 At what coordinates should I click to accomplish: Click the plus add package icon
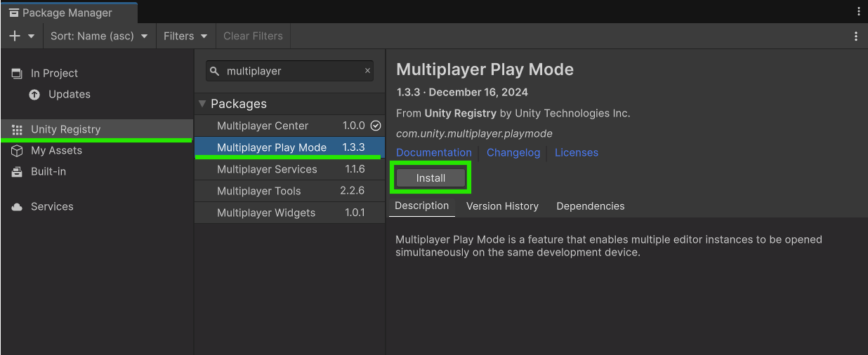tap(15, 36)
